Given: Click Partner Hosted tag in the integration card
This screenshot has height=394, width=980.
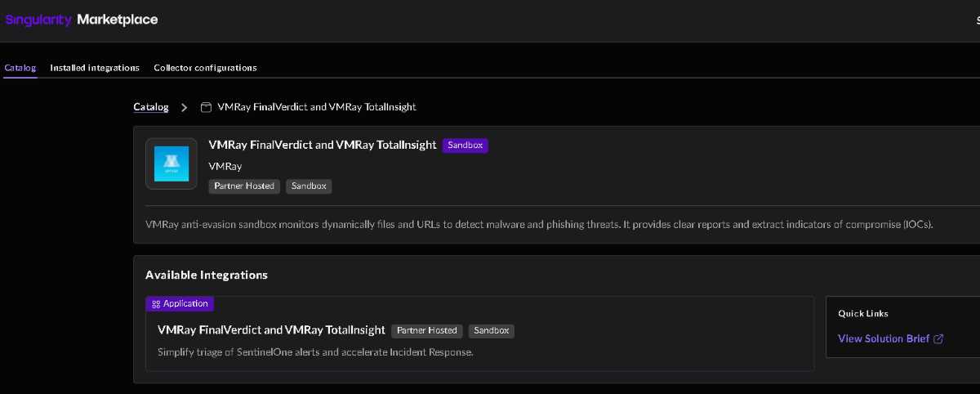Looking at the screenshot, I should (x=427, y=331).
